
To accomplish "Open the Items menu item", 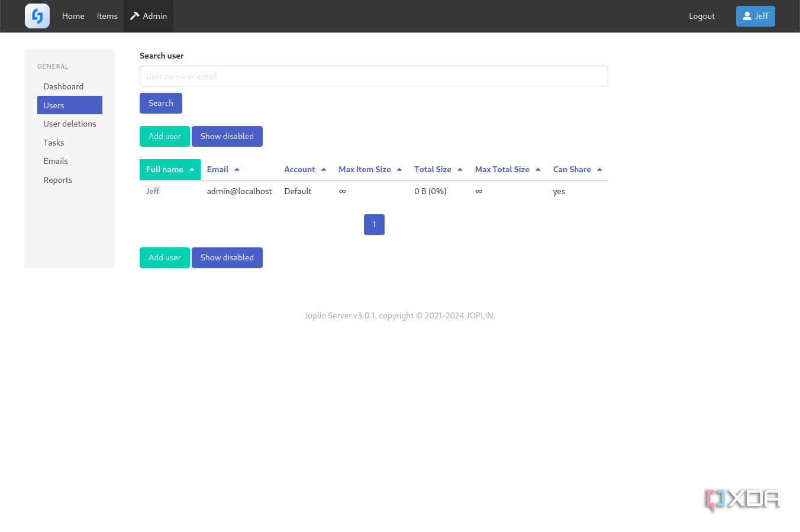I will tap(107, 16).
